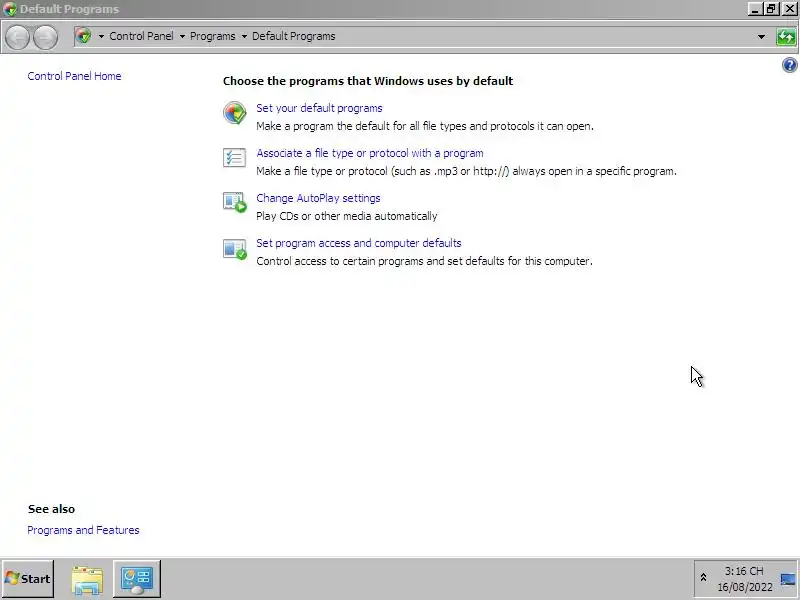Click Default Programs in the breadcrumb

click(294, 36)
